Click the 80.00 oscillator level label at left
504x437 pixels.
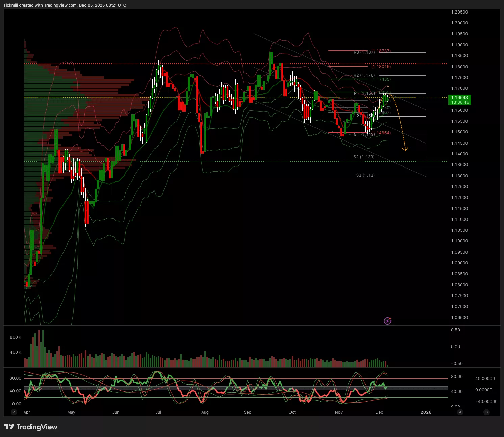pos(15,378)
